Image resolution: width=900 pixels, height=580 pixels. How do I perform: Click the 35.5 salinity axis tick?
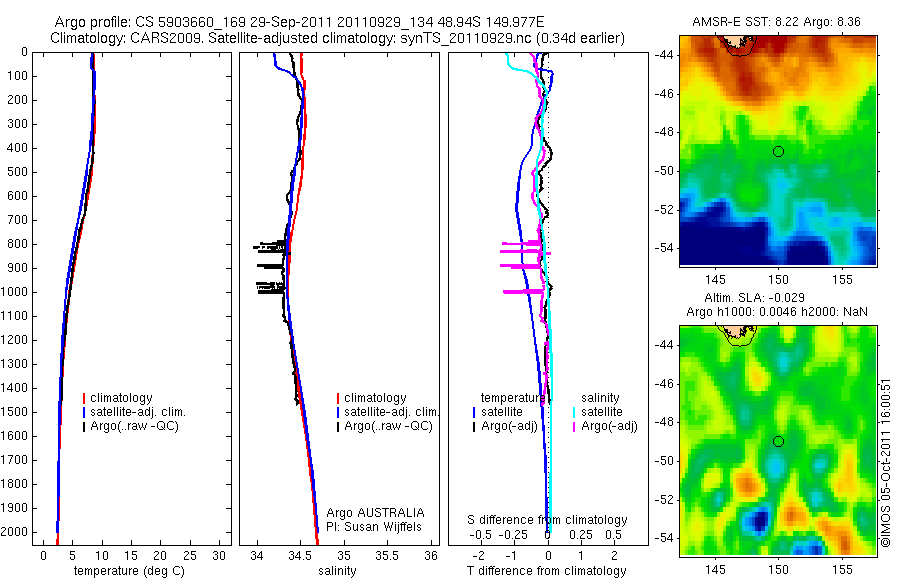click(386, 555)
